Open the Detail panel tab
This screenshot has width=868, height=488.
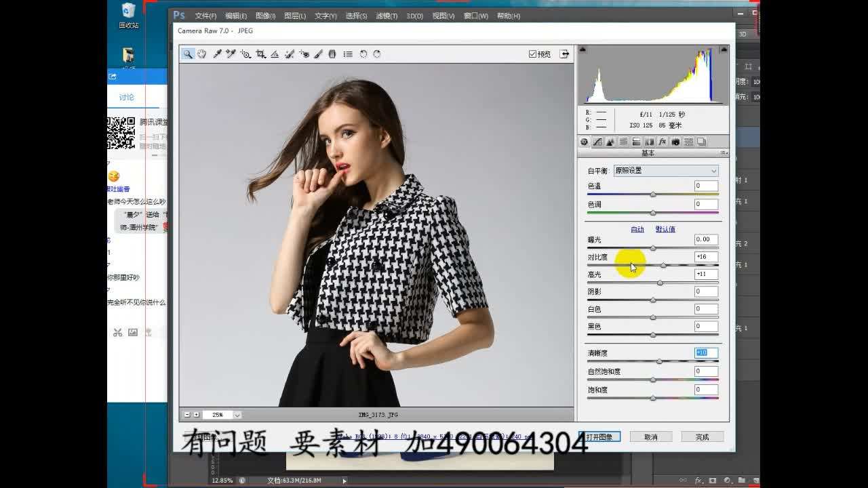610,142
